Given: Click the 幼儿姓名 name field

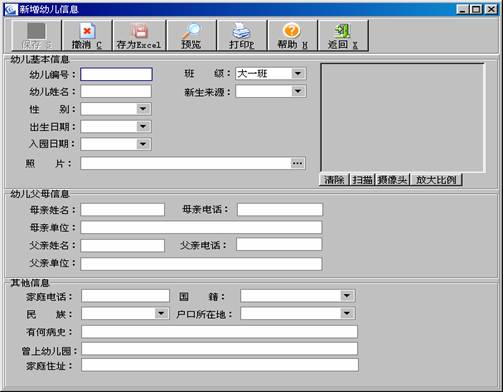Looking at the screenshot, I should point(116,91).
